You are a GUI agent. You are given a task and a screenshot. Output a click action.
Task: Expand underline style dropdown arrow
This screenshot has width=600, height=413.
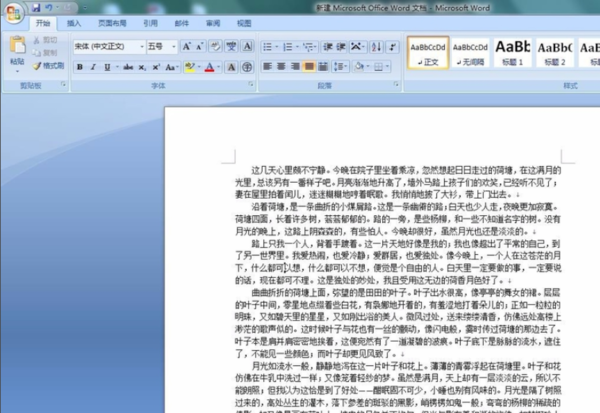(x=117, y=67)
